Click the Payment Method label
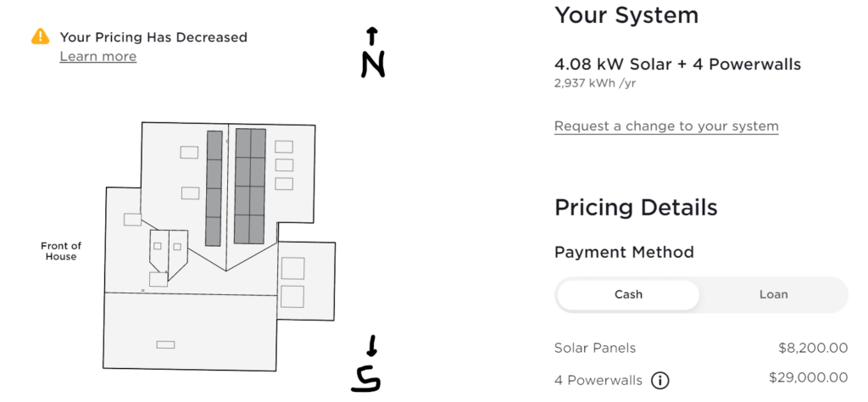Screen dimensions: 868x402 point(624,252)
